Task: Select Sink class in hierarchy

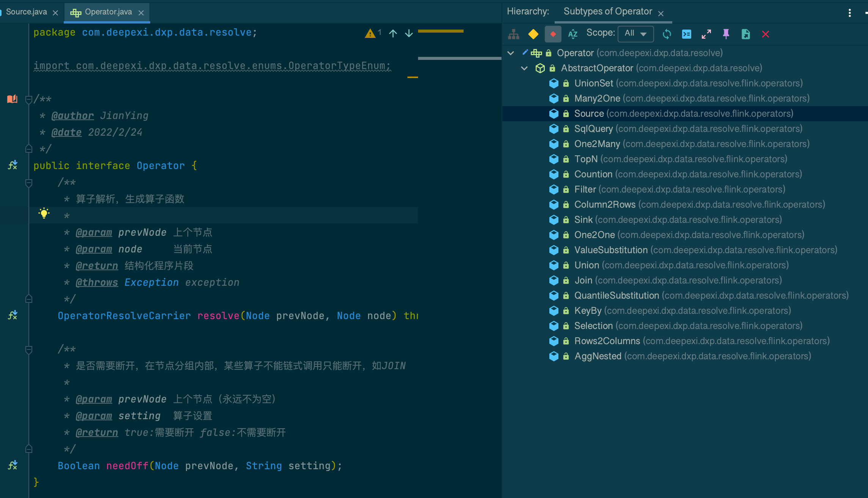Action: pos(678,219)
